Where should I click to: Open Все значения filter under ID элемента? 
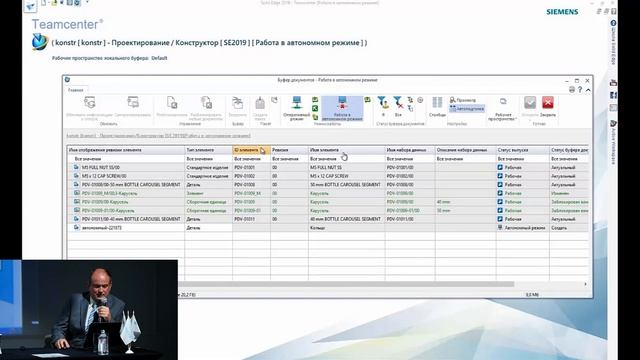tap(251, 159)
